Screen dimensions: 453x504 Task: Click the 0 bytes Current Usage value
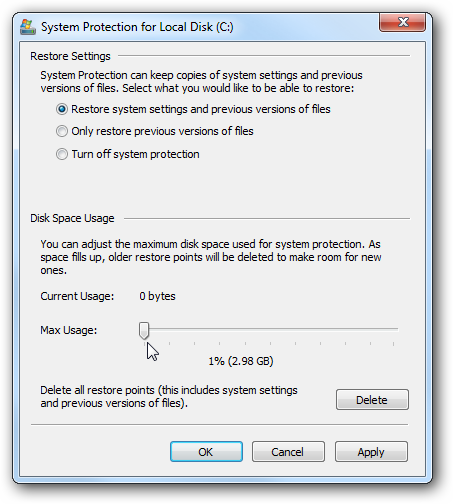pyautogui.click(x=157, y=296)
